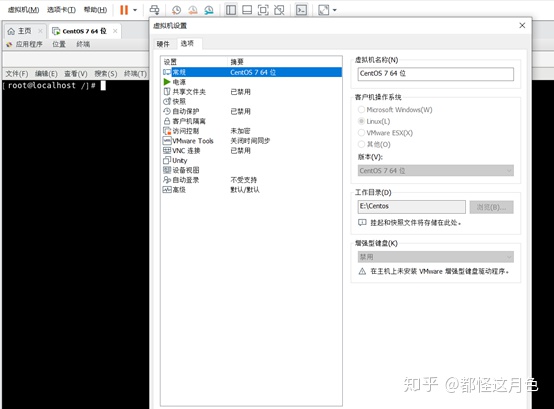Viewport: 554px width, 409px height.
Task: Select the 自动登录 settings row
Action: (252, 180)
